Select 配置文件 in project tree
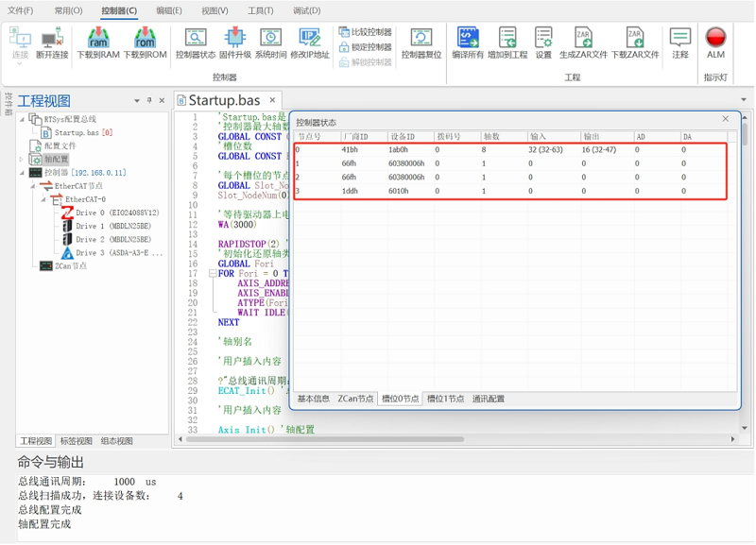 [x=54, y=145]
